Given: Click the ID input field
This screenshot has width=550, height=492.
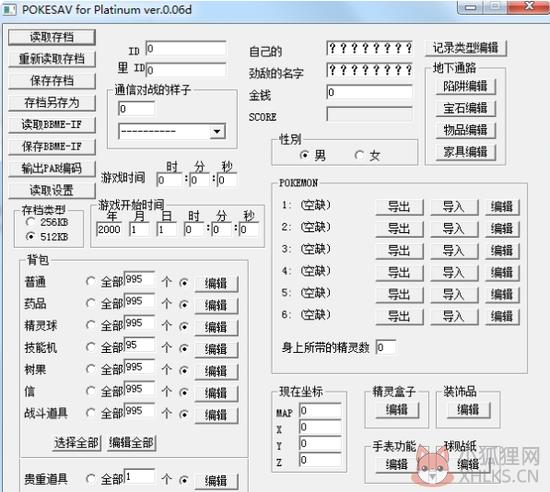Looking at the screenshot, I should [186, 48].
